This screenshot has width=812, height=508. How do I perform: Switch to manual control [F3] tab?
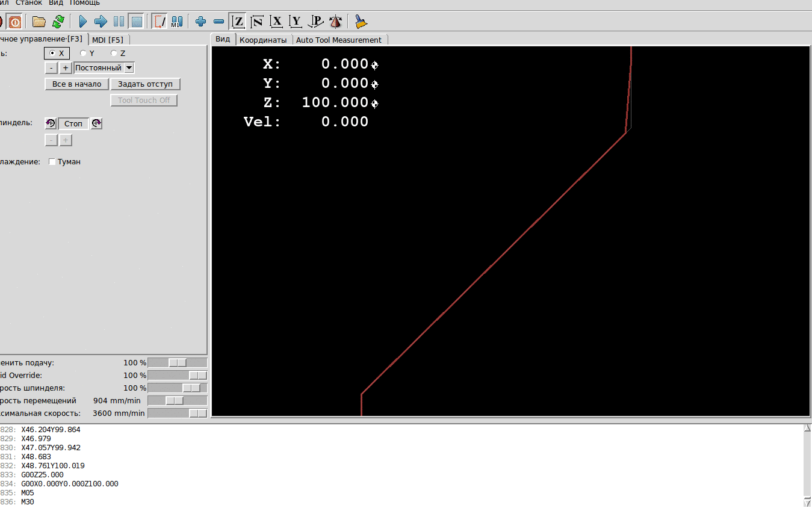point(42,39)
